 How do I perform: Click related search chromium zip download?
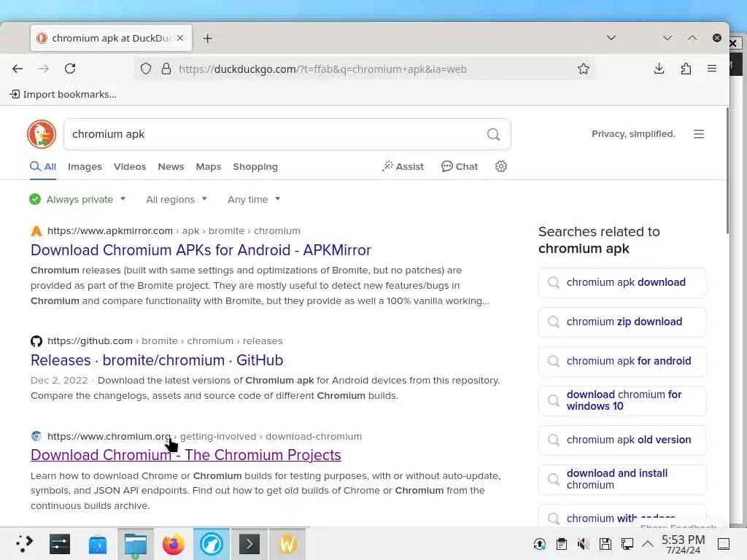point(622,322)
